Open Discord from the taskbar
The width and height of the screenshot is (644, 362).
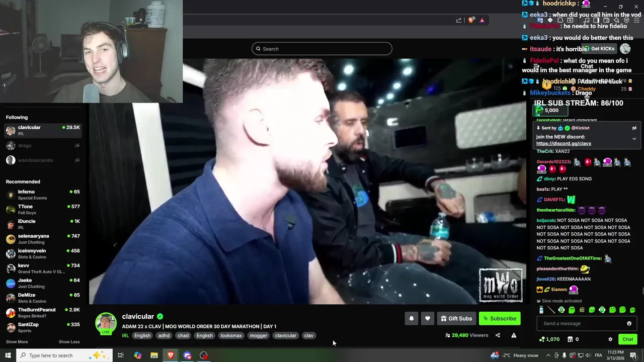coord(187,355)
